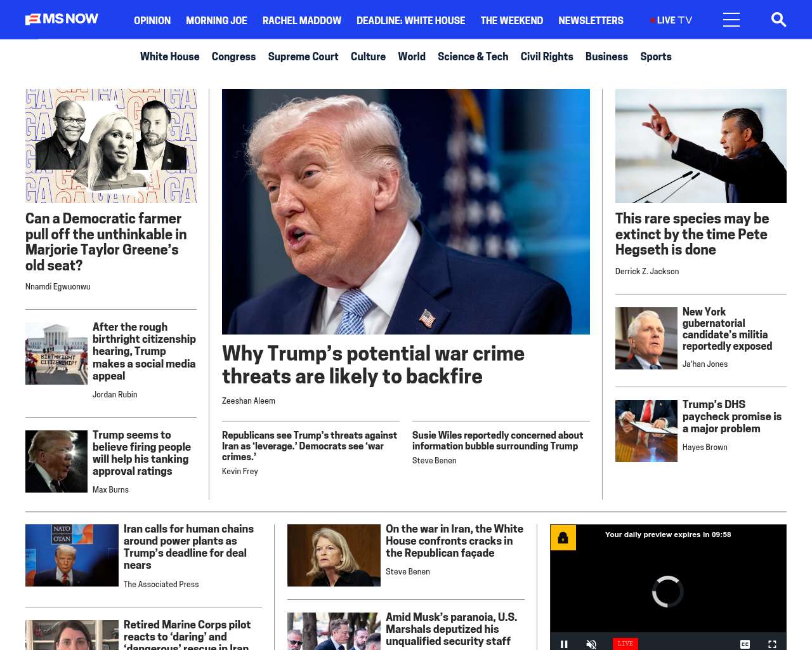The width and height of the screenshot is (812, 650).
Task: Go to the Sports topic
Action: tap(655, 56)
